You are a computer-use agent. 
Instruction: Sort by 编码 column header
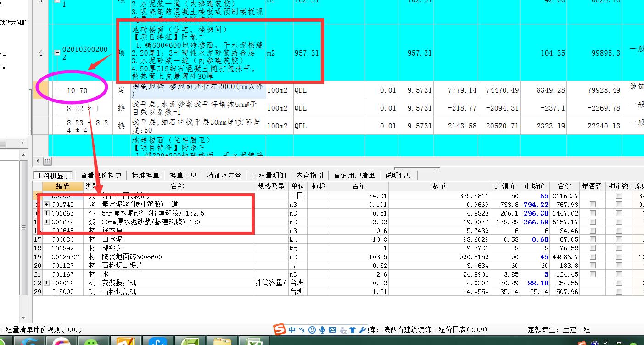63,186
